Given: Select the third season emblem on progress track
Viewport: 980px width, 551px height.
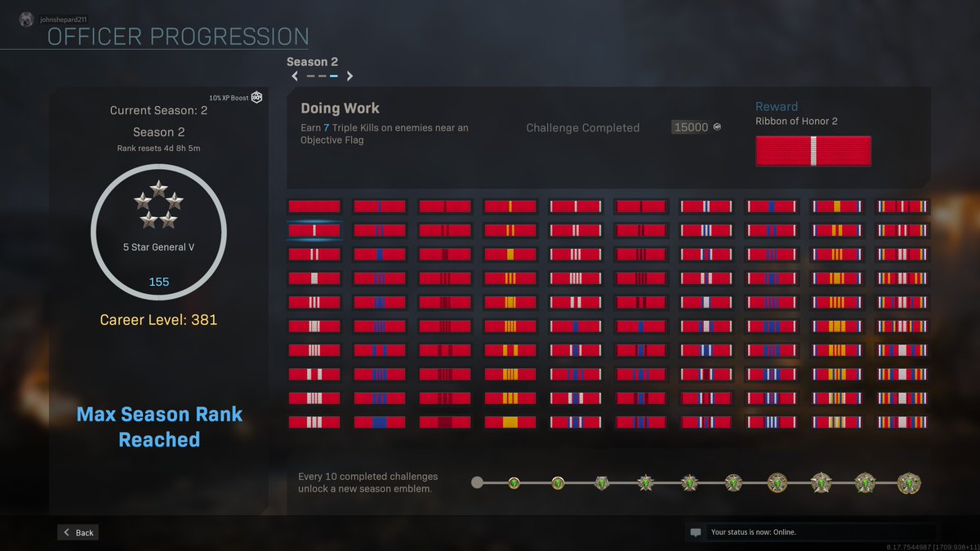Looking at the screenshot, I should pos(602,482).
